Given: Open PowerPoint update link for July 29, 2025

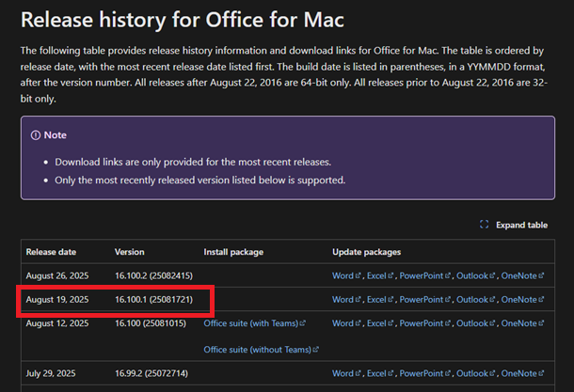Looking at the screenshot, I should pos(424,373).
